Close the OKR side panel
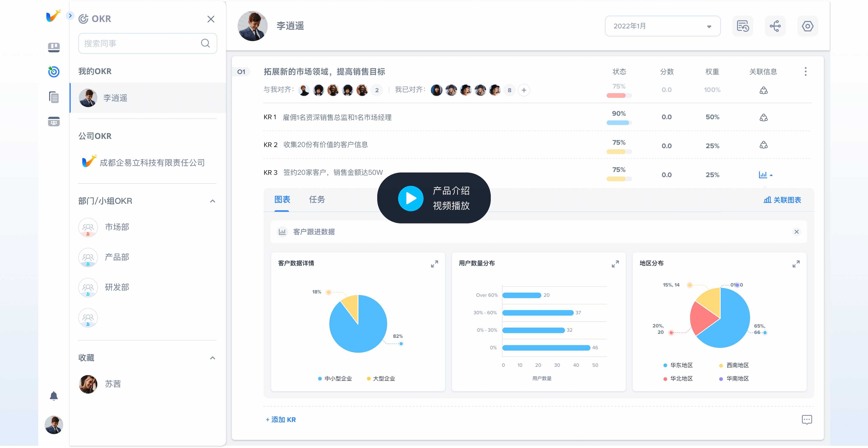This screenshot has height=448, width=868. 211,19
